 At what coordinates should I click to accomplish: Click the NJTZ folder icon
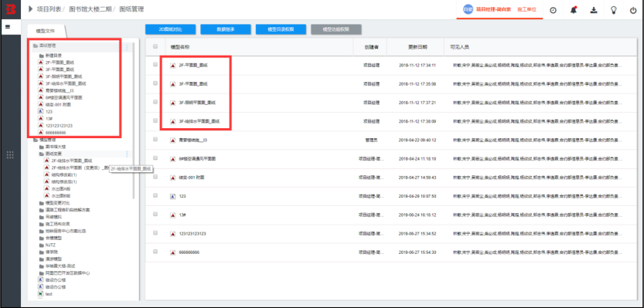coord(41,245)
